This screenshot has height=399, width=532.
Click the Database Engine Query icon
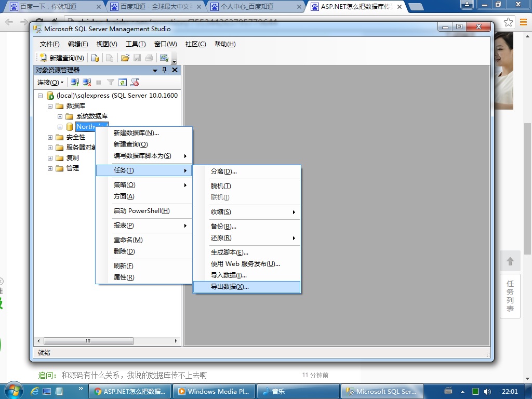tap(95, 58)
